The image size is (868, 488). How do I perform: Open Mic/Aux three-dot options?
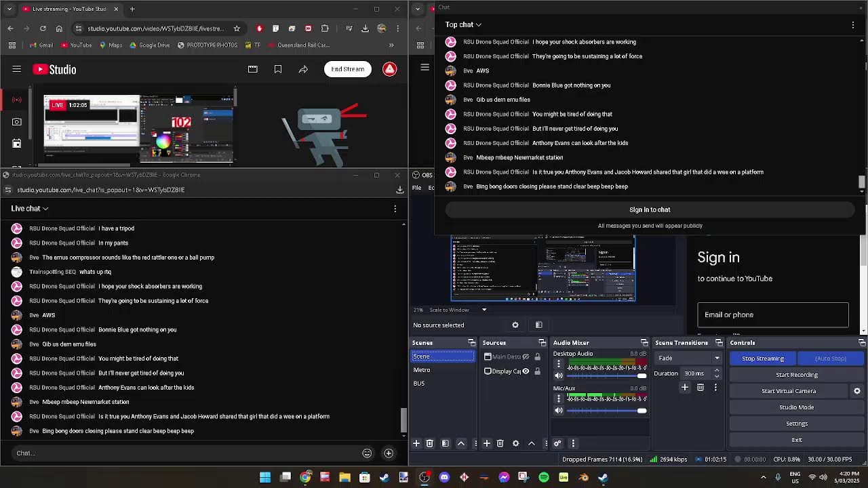point(559,399)
